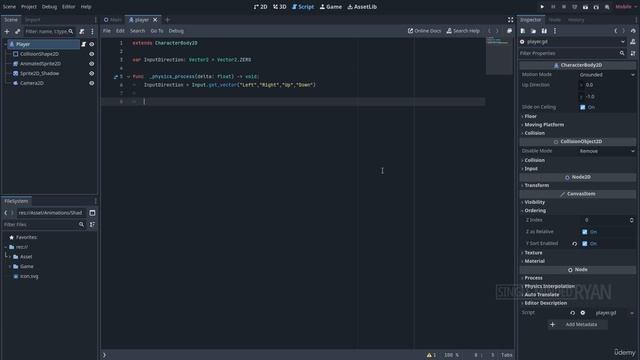Screen dimensions: 640x360
Task: Click the Filter Files search field
Action: [43, 224]
